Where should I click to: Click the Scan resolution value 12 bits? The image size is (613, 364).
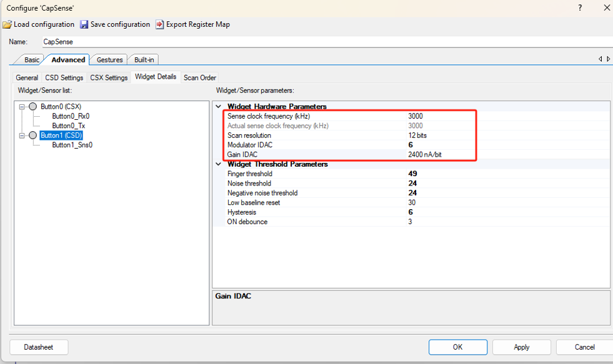(x=417, y=135)
